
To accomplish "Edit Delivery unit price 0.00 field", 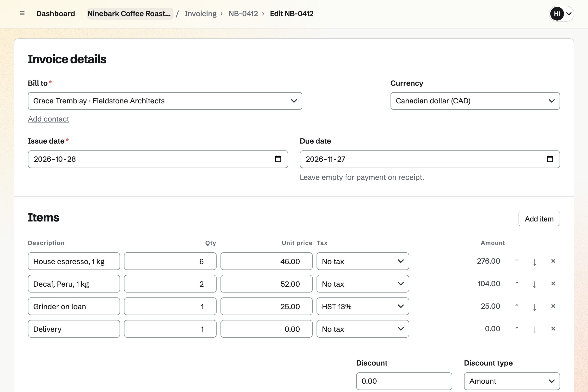I will [266, 329].
